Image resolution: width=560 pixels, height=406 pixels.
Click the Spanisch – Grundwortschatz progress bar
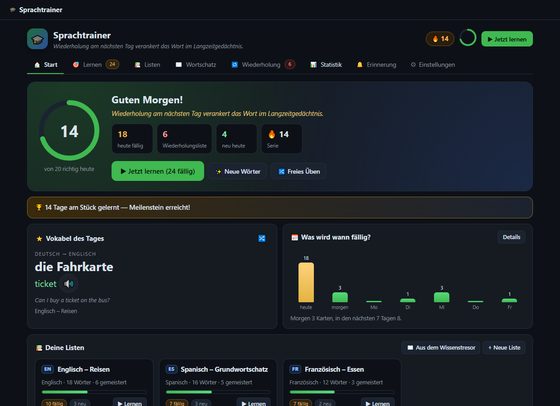[218, 392]
